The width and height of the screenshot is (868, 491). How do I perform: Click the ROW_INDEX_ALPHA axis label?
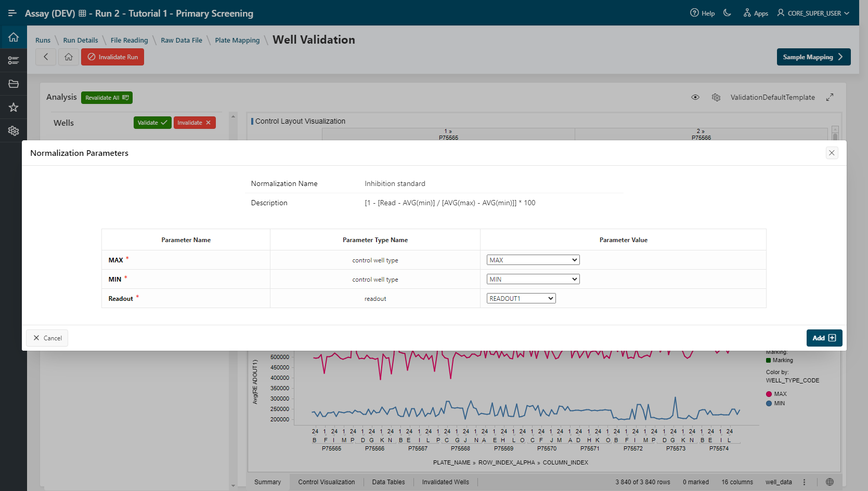tap(507, 462)
